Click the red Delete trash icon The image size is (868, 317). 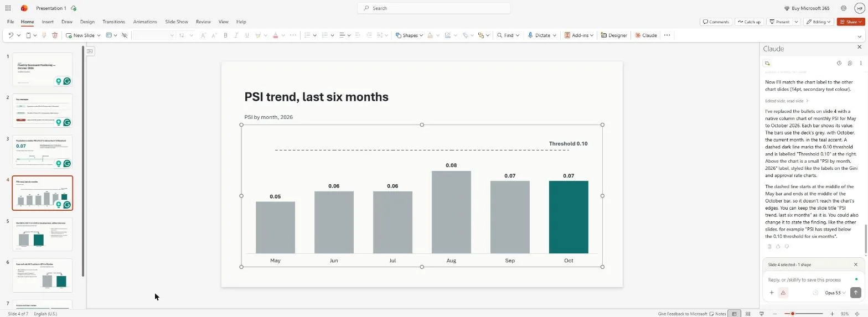55,35
